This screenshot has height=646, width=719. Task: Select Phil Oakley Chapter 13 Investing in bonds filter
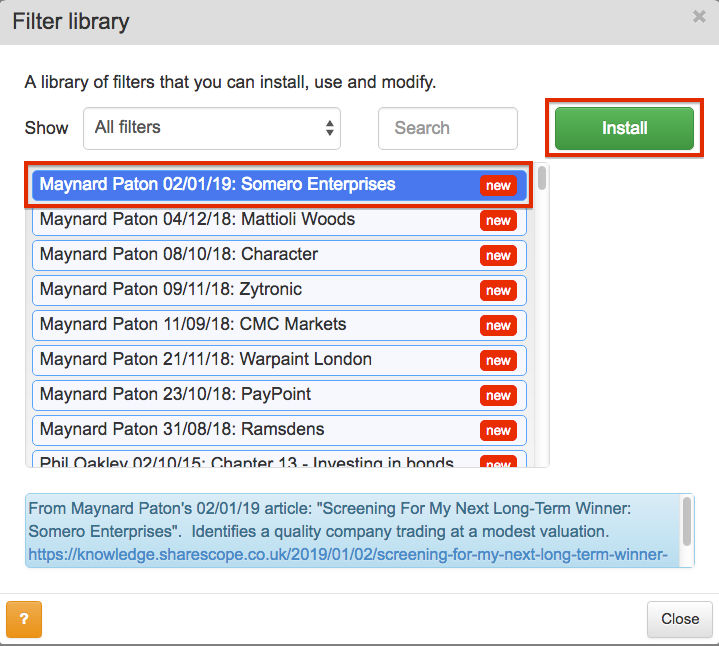coord(279,459)
